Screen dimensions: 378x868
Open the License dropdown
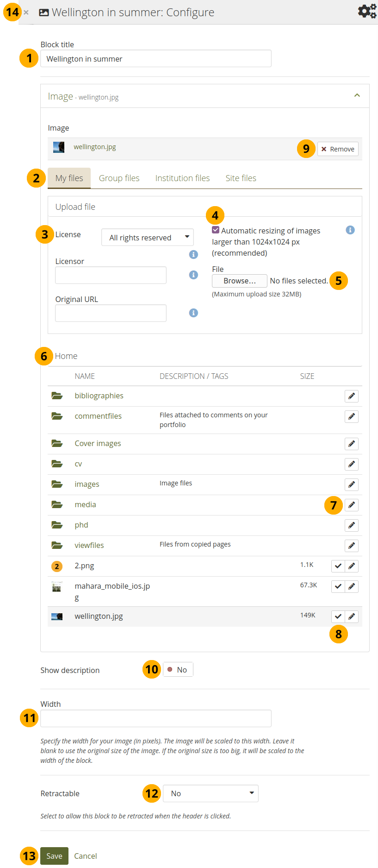147,238
